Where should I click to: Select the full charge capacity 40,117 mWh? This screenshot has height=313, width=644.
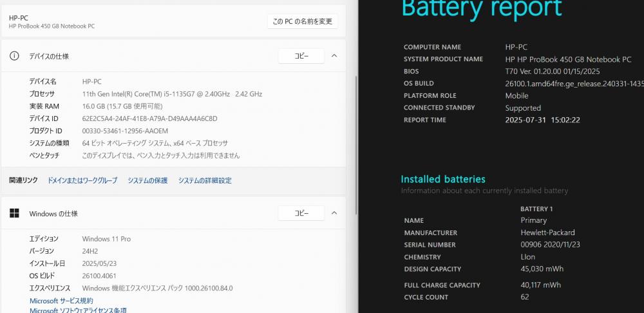[x=540, y=285]
